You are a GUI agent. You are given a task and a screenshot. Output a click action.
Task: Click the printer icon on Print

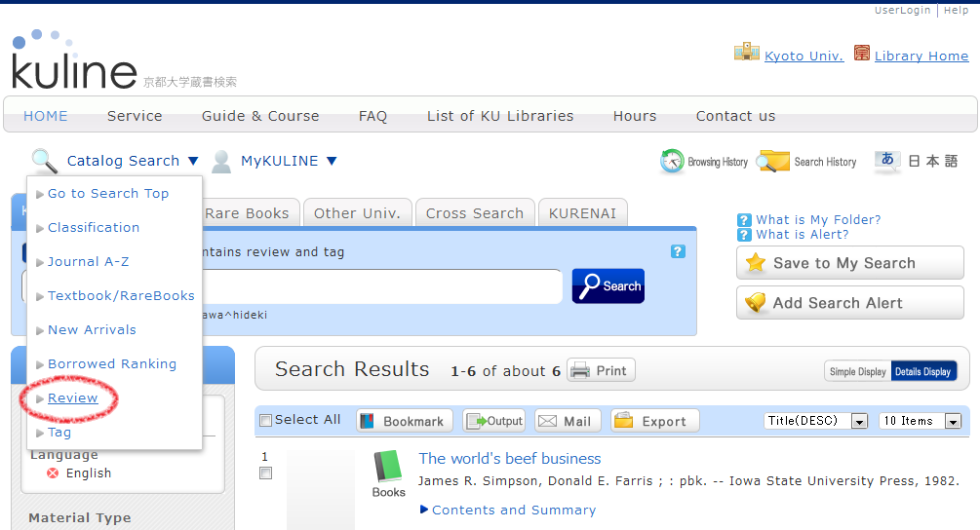tap(580, 370)
